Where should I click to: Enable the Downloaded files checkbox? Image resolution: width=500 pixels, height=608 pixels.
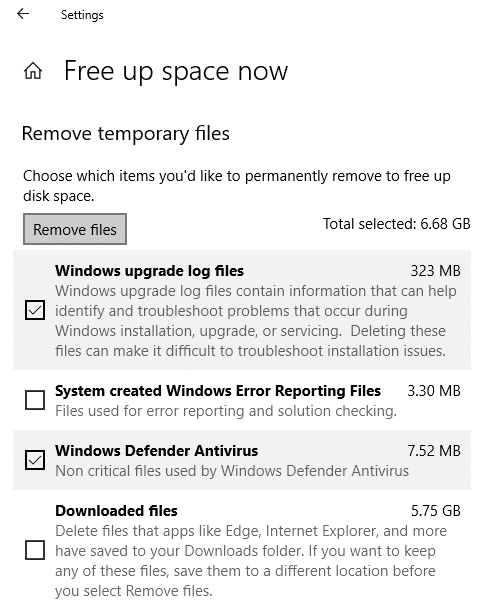click(x=35, y=550)
